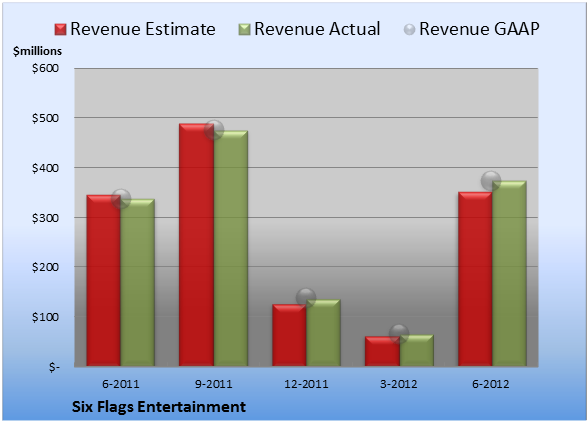Click the GAAP marker above 3-2012 bars
The image size is (588, 422).
pos(399,334)
